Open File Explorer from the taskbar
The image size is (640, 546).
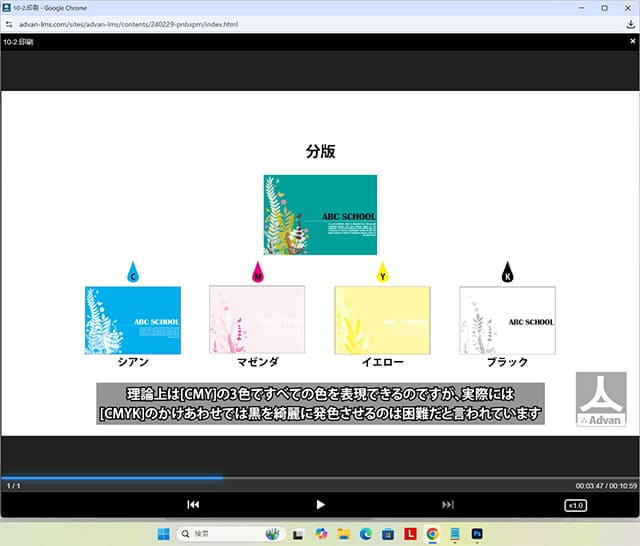(343, 534)
